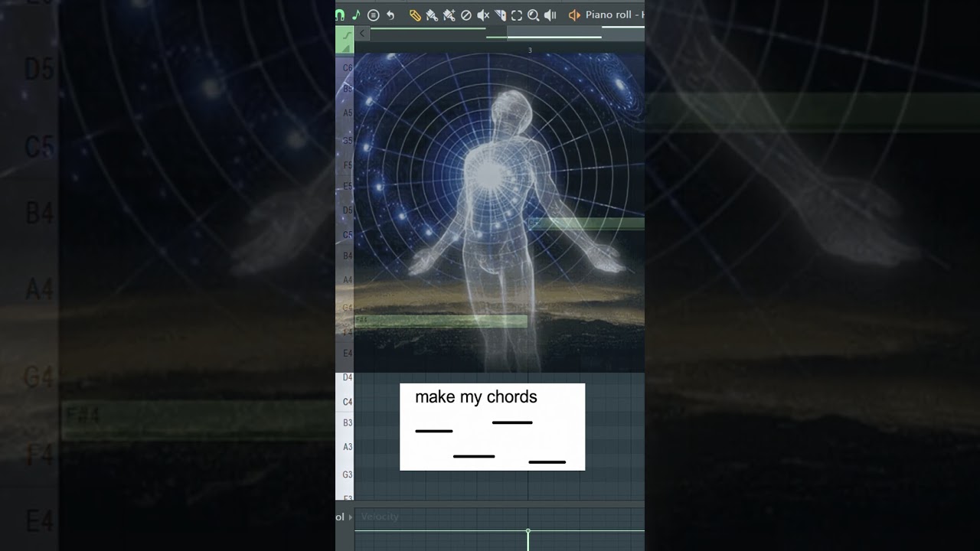This screenshot has width=980, height=551.
Task: Click the A3 piano key
Action: pos(345,447)
